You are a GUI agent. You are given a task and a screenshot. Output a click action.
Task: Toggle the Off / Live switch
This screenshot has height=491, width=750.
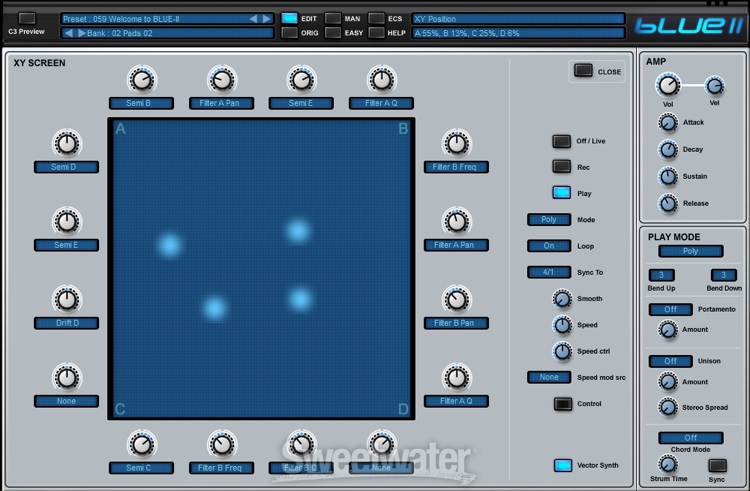coord(562,141)
